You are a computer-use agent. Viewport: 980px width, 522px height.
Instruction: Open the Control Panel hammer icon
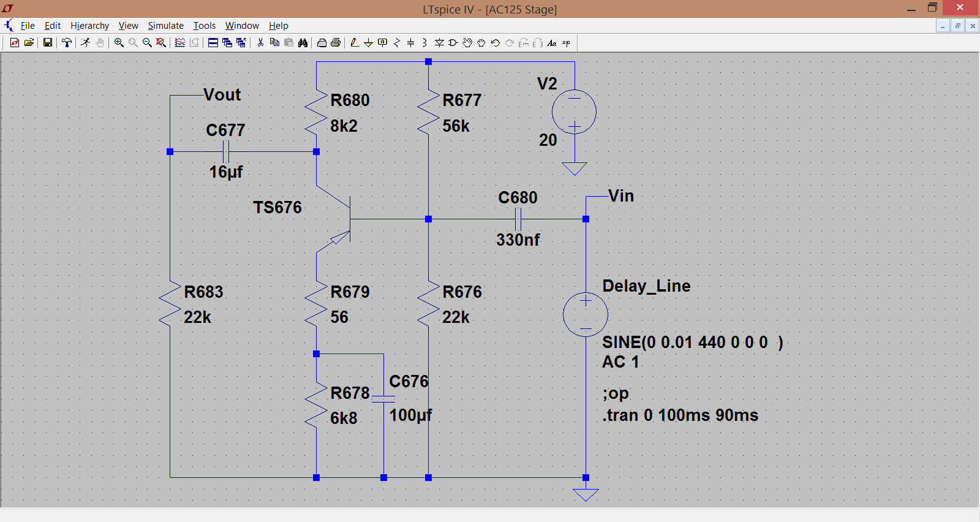click(x=67, y=42)
